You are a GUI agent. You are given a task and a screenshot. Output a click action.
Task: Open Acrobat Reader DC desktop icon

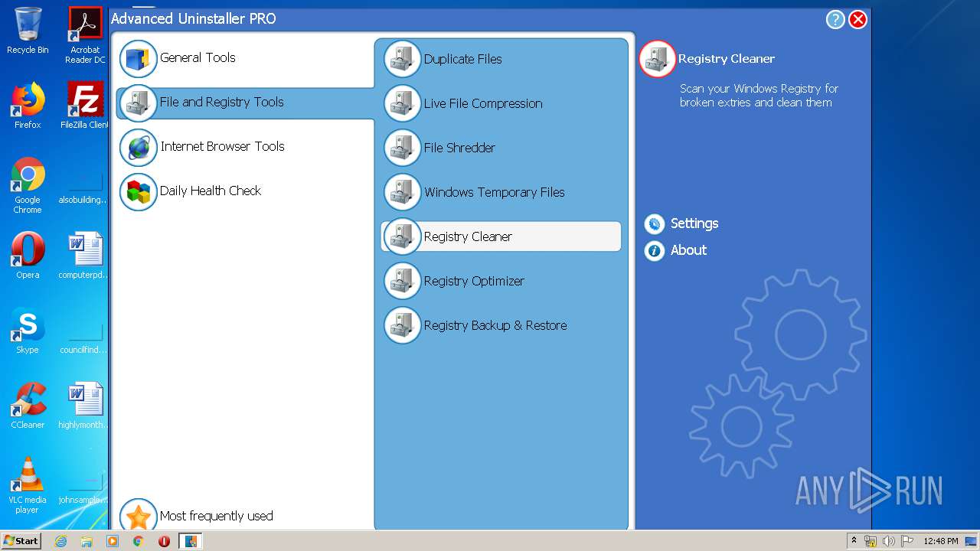pos(85,35)
